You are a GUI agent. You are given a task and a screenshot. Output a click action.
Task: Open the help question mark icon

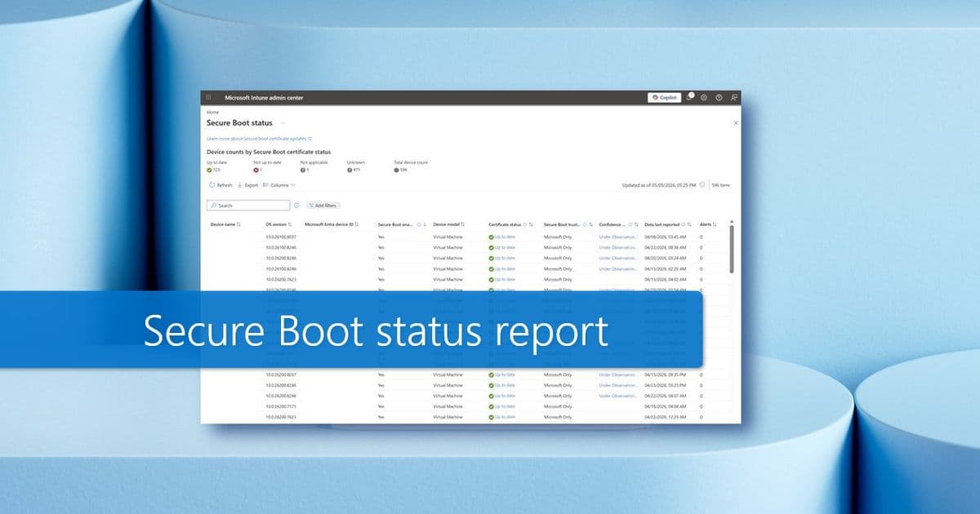[x=719, y=97]
